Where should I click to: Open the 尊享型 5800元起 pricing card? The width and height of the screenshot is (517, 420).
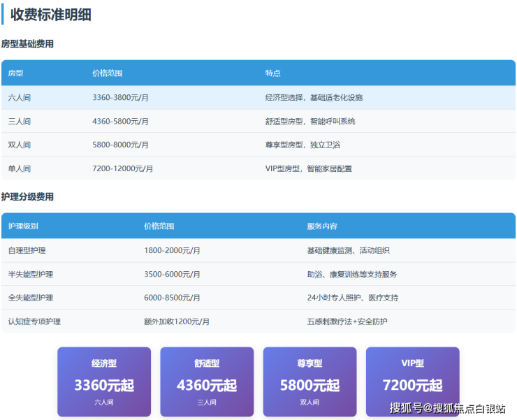pyautogui.click(x=310, y=382)
